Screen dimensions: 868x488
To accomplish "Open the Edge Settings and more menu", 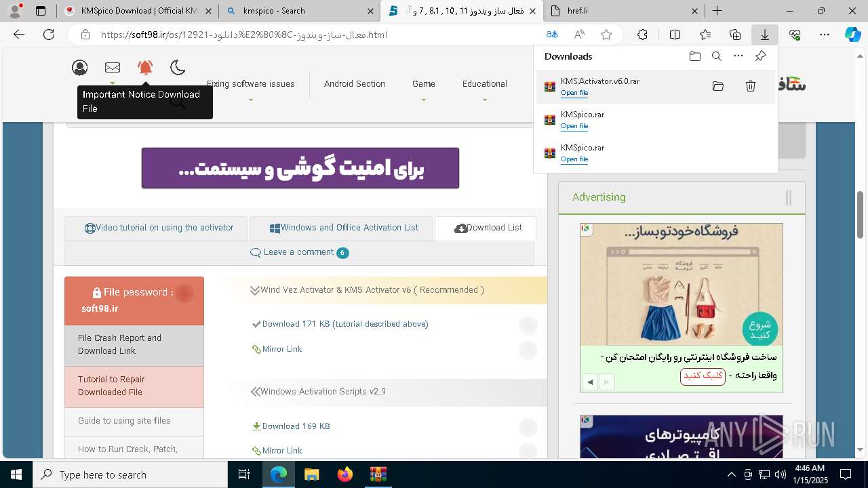I will pyautogui.click(x=825, y=35).
